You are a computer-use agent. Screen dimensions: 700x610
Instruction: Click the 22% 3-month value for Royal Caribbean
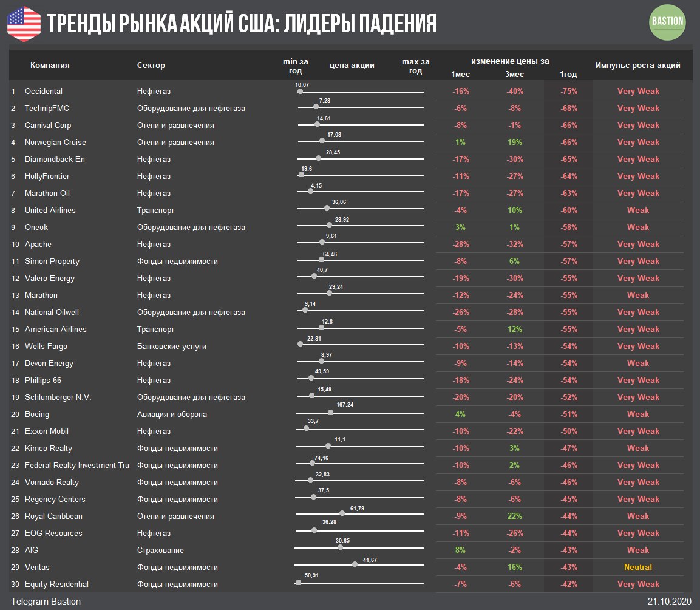514,517
